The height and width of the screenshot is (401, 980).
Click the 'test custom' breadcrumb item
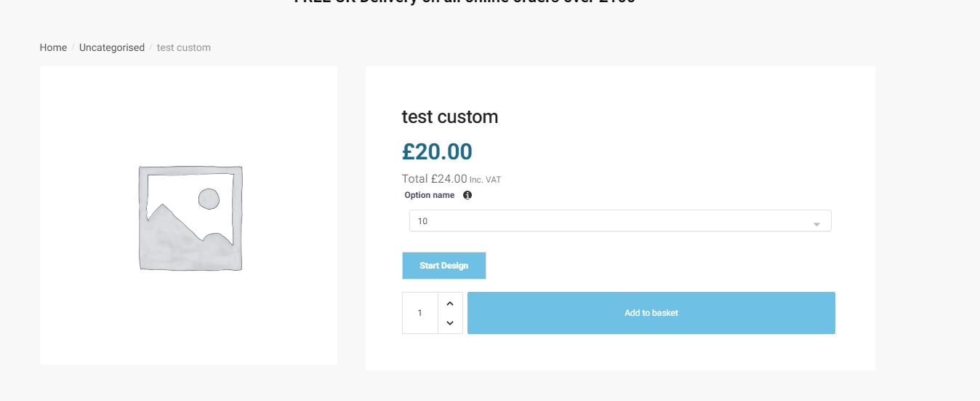tap(184, 47)
